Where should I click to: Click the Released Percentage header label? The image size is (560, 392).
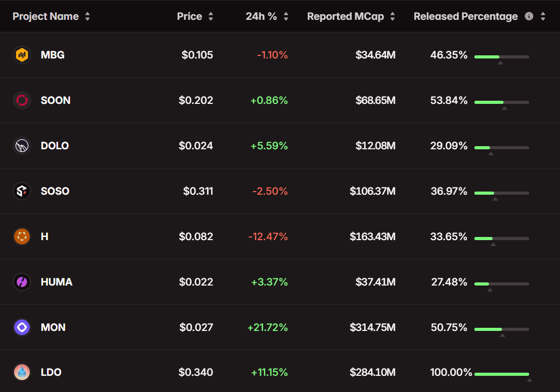pyautogui.click(x=466, y=16)
